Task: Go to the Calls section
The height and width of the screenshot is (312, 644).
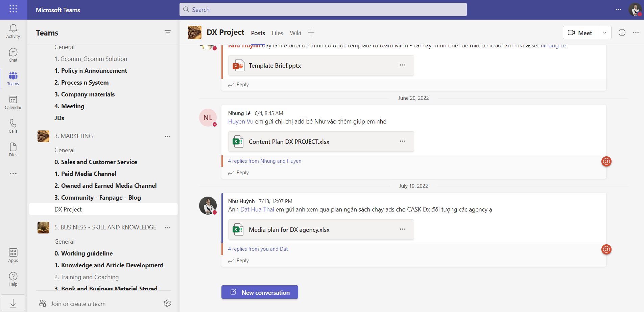Action: (13, 126)
